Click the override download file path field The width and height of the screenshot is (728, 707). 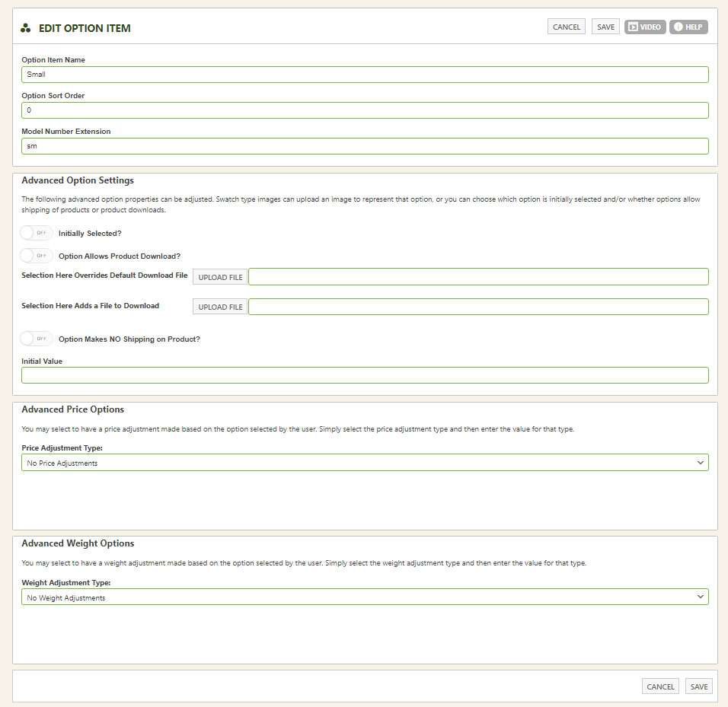(479, 276)
